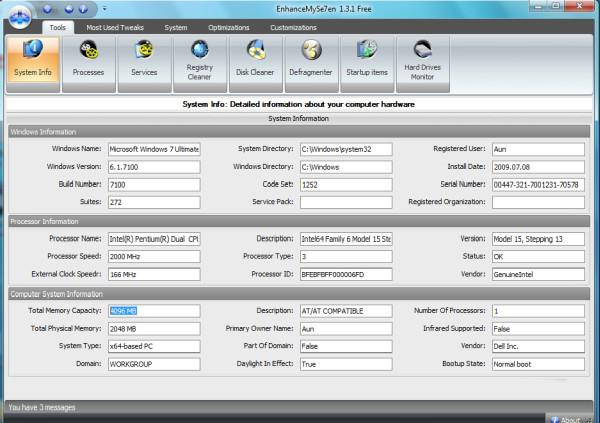Open Startup Items manager
The image size is (600, 423).
click(365, 63)
